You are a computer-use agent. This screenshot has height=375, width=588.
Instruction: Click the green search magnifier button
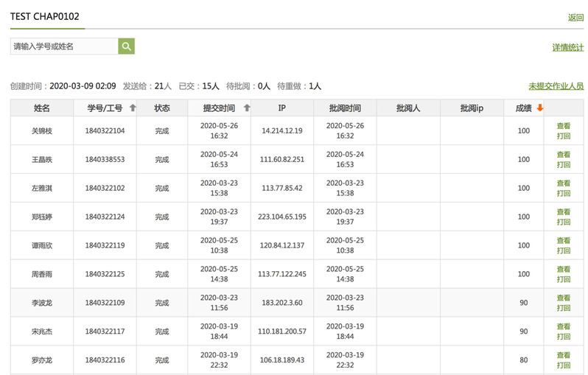[x=127, y=46]
